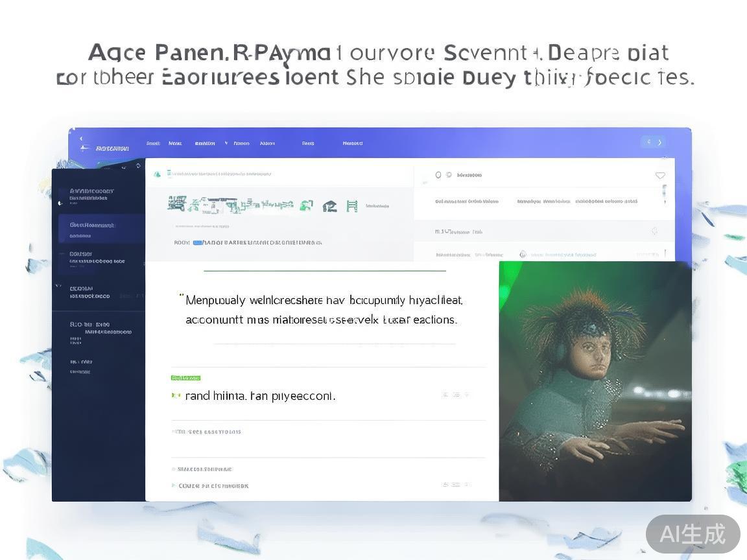Click the photo of the person with feathered headdress
747x560 pixels.
click(595, 381)
